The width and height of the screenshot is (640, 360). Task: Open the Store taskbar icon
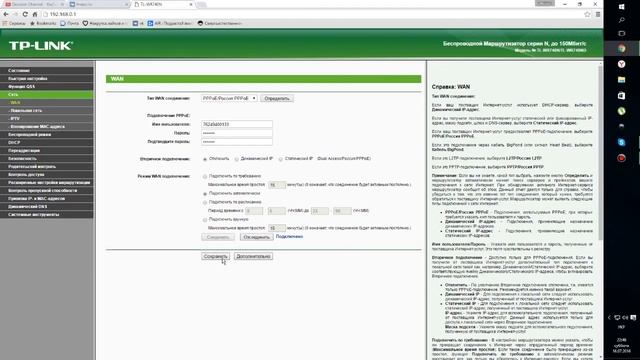[x=622, y=96]
